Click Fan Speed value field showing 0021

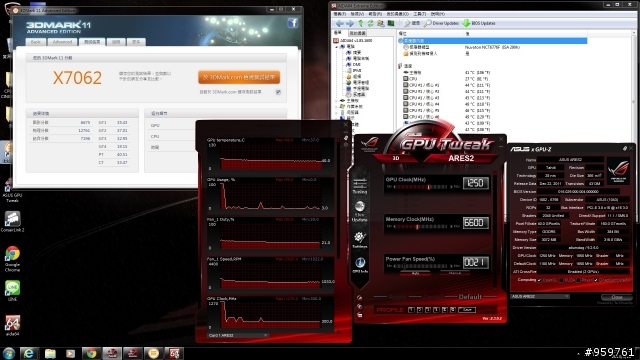(476, 262)
